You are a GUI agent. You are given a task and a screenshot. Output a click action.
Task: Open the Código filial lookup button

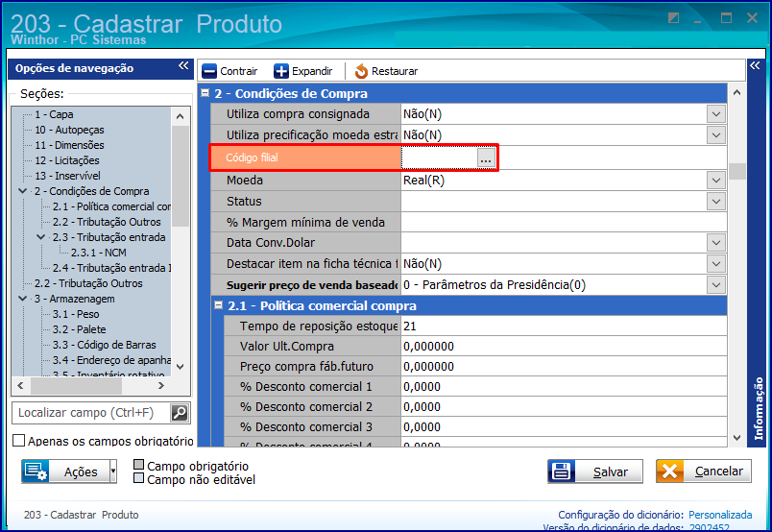(x=486, y=157)
